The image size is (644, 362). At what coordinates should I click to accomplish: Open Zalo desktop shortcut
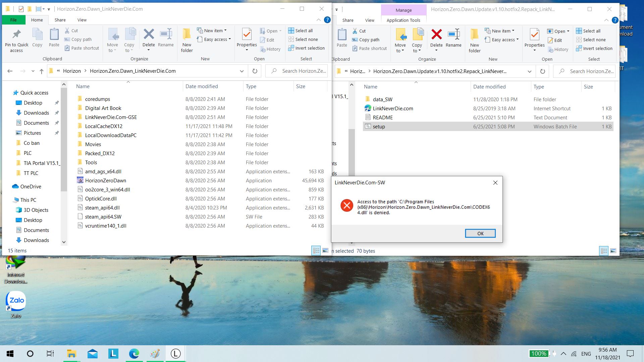coord(16,304)
